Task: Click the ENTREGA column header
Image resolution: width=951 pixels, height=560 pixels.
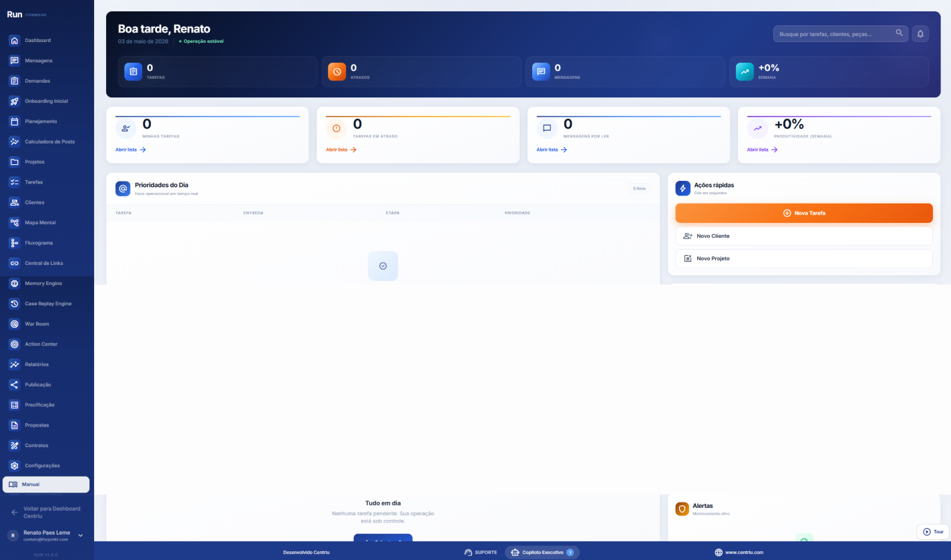Action: tap(253, 213)
